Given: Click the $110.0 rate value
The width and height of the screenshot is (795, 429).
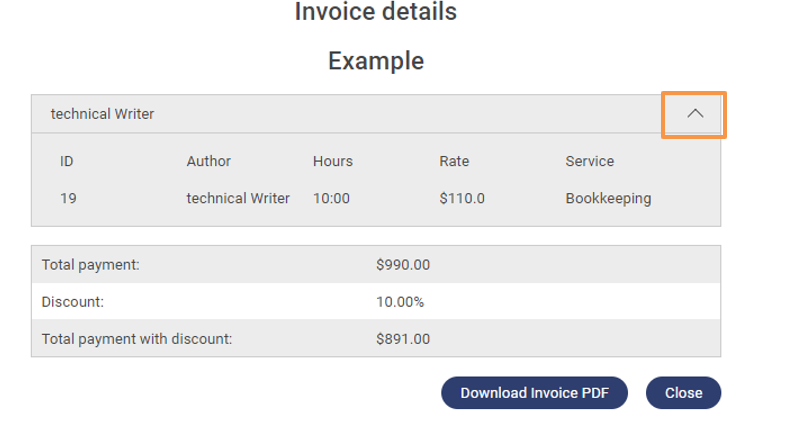Looking at the screenshot, I should [x=462, y=198].
